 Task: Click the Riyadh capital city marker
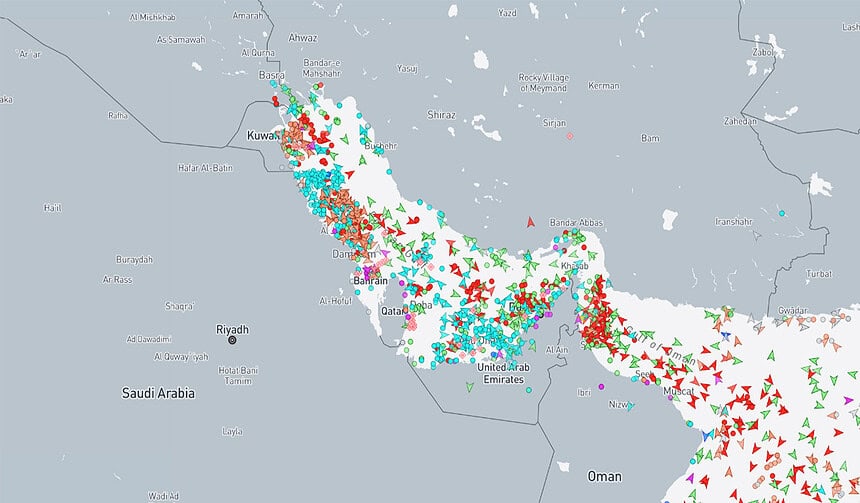(x=232, y=340)
